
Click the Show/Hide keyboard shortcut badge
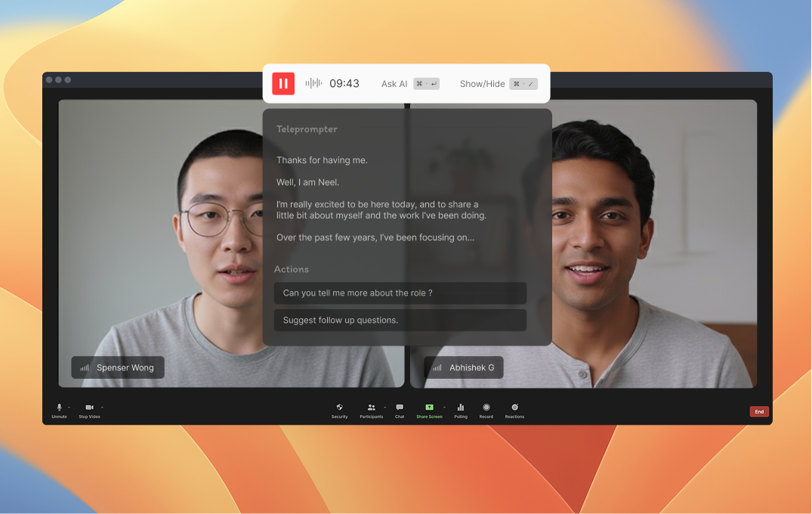point(523,84)
